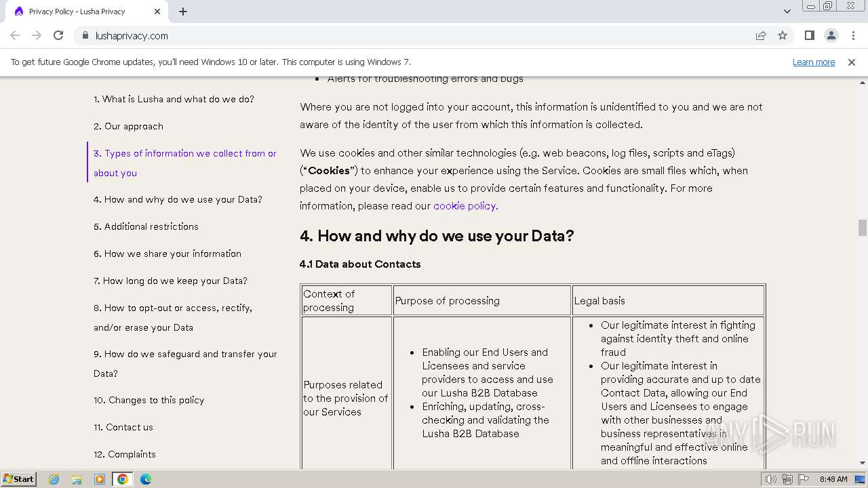
Task: Go forward to the next page
Action: point(37,36)
